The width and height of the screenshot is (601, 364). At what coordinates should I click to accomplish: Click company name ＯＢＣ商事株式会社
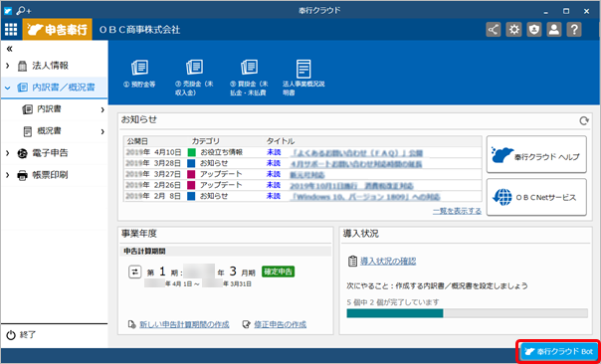(x=139, y=30)
